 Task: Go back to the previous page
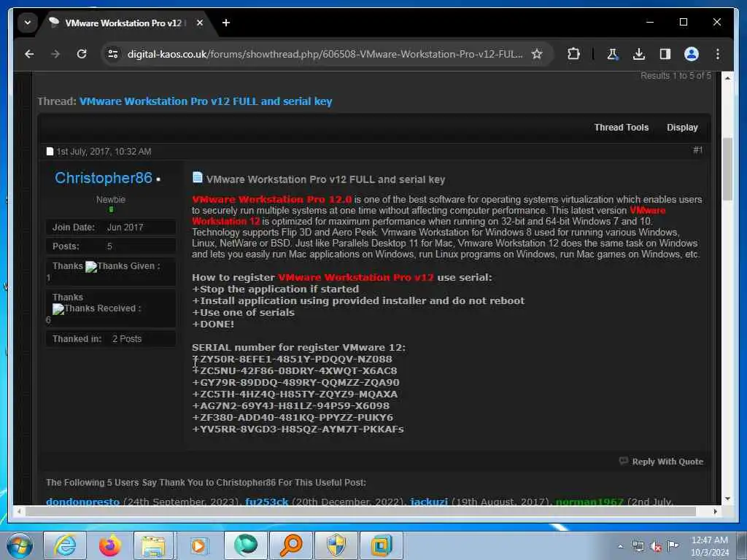pos(29,54)
